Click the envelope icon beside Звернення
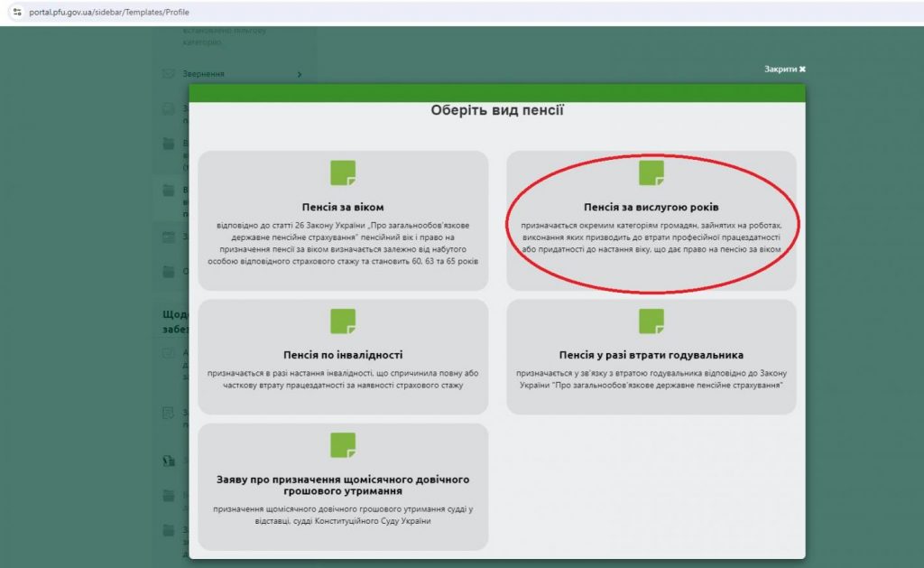Screen dimensions: 924x568 tap(168, 74)
